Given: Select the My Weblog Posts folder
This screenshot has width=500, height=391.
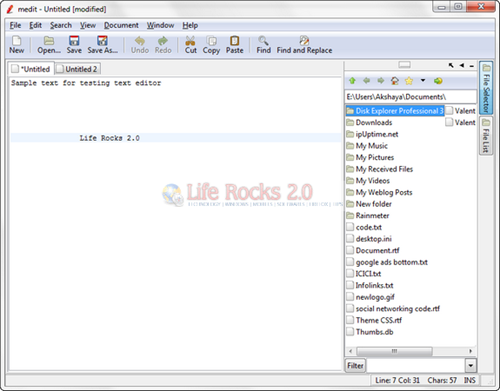Looking at the screenshot, I should (379, 192).
